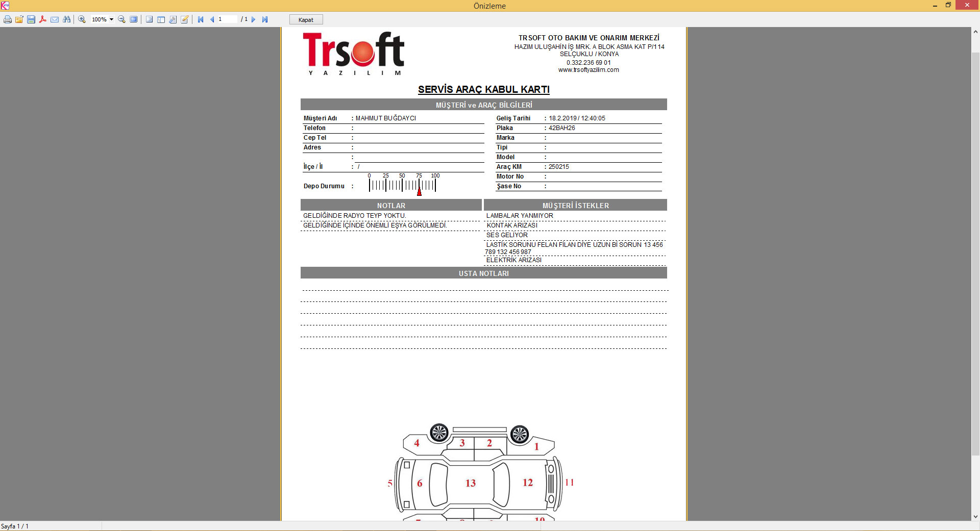Click the Araç KM value 250215

coord(559,167)
